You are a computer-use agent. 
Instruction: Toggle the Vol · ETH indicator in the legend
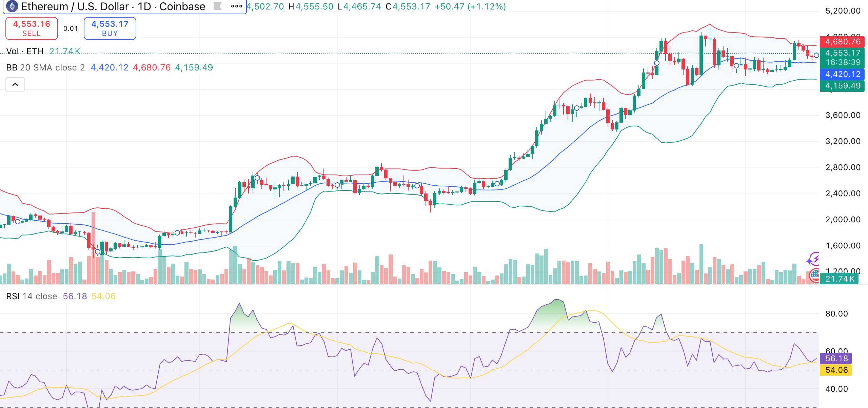(24, 52)
